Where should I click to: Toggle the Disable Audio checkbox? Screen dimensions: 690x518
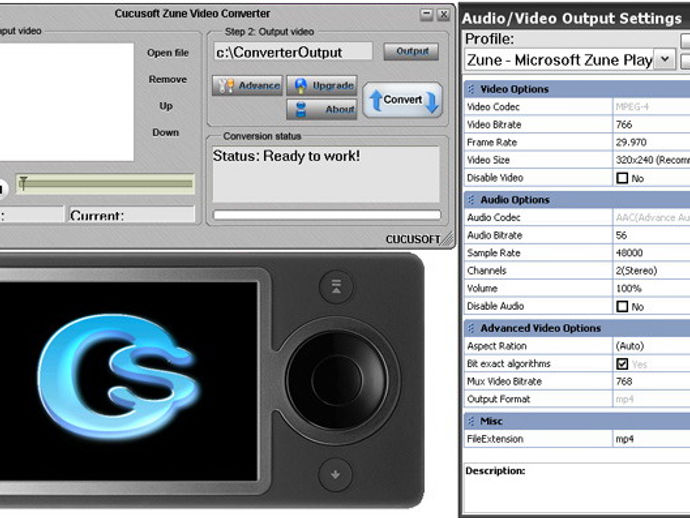point(622,307)
